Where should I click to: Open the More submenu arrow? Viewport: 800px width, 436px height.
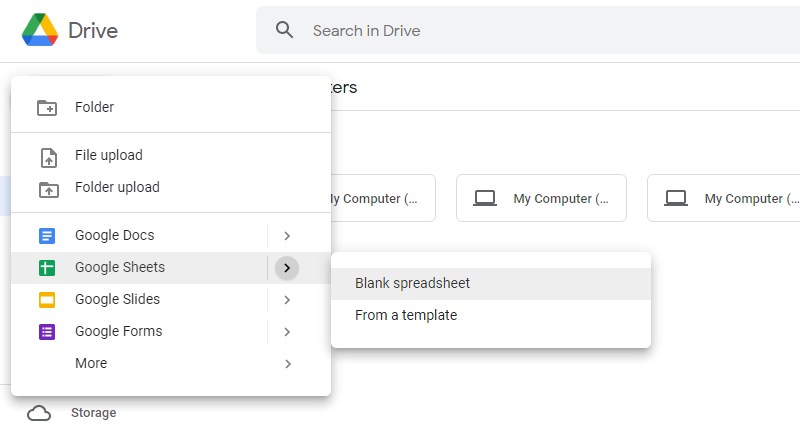point(287,364)
